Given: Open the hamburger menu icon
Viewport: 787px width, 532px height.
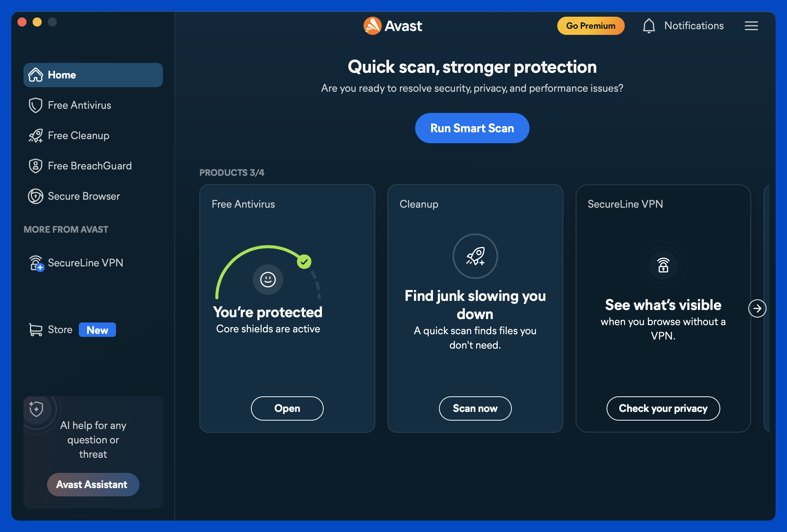Looking at the screenshot, I should 751,26.
